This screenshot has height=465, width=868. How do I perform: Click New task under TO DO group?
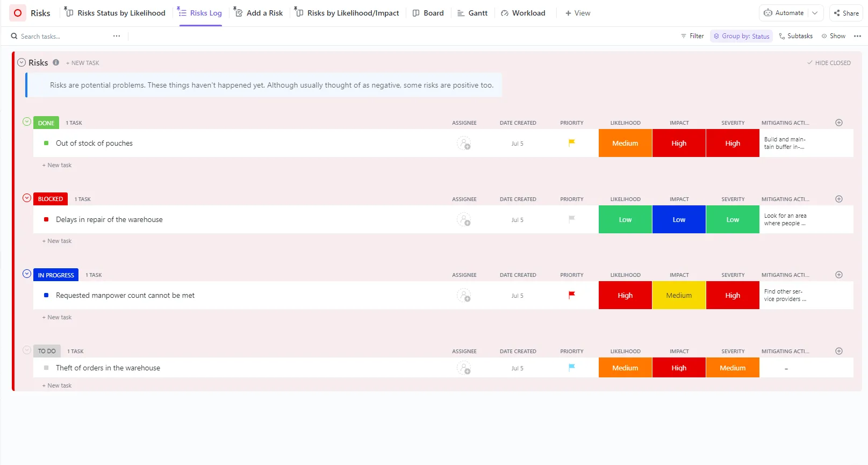[x=57, y=385]
